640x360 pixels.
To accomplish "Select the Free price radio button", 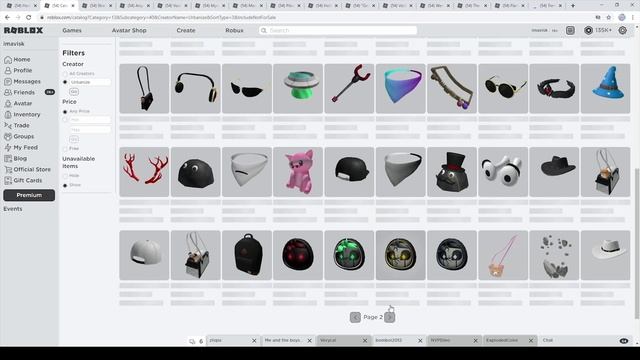I will [x=65, y=149].
